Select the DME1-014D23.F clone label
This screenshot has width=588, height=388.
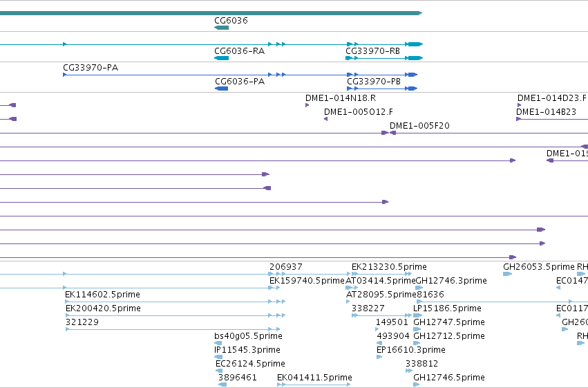pyautogui.click(x=551, y=98)
